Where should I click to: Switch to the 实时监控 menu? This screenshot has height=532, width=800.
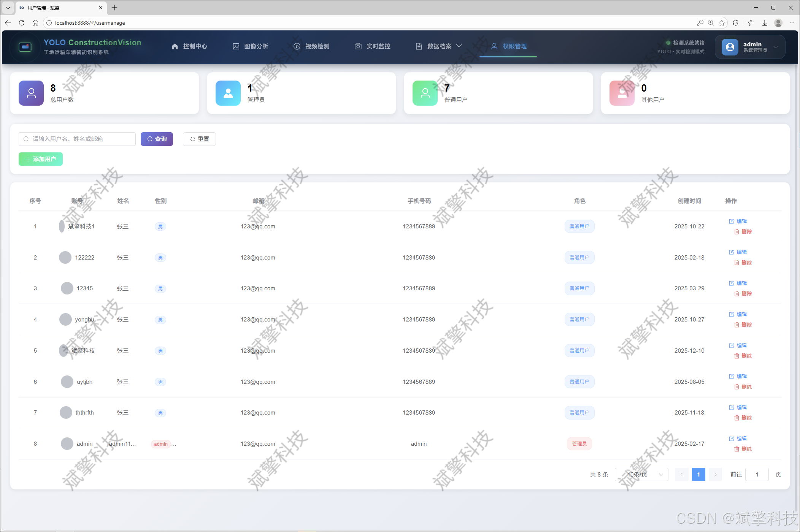[x=373, y=46]
